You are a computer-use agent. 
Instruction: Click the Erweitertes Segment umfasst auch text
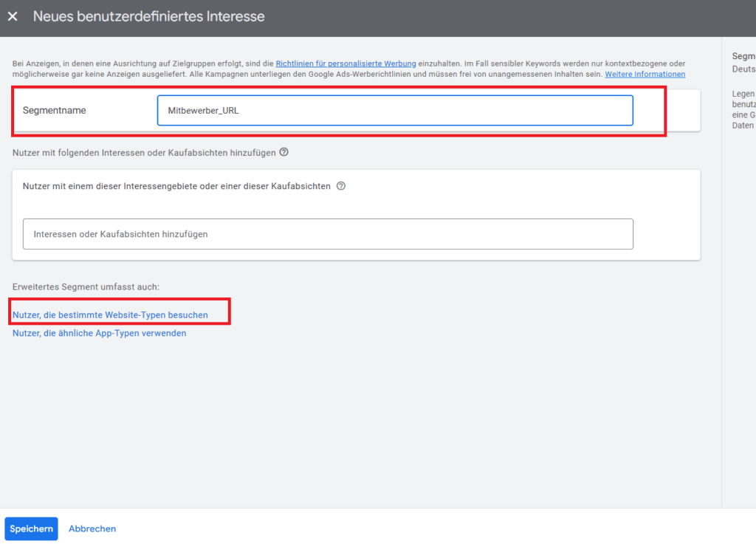tap(86, 286)
